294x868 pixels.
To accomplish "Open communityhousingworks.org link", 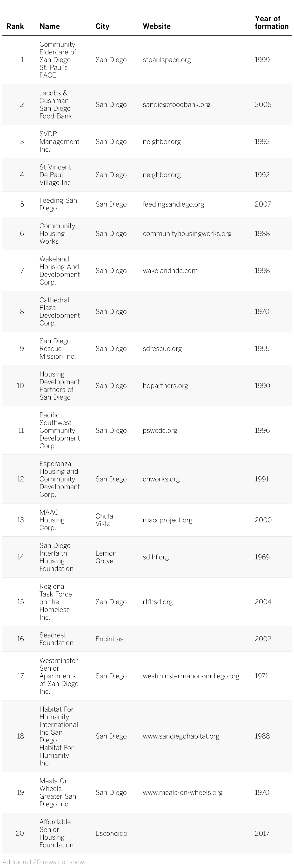I will pos(187,233).
